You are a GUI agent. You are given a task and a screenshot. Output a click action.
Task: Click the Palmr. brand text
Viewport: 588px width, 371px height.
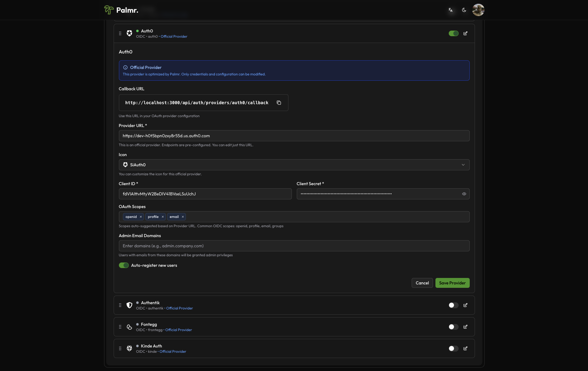[x=127, y=10]
